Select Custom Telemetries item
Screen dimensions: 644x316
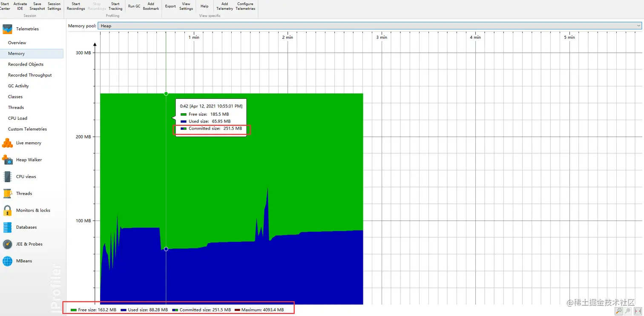click(27, 129)
